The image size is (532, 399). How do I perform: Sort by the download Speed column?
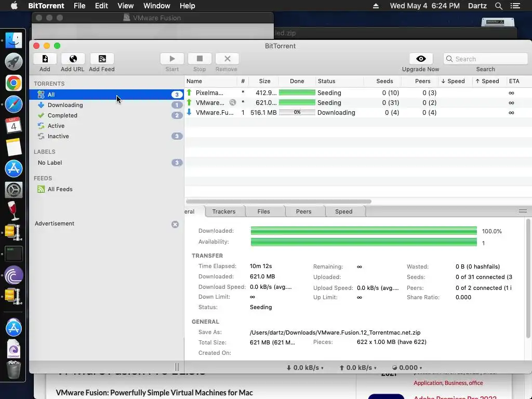click(x=455, y=81)
